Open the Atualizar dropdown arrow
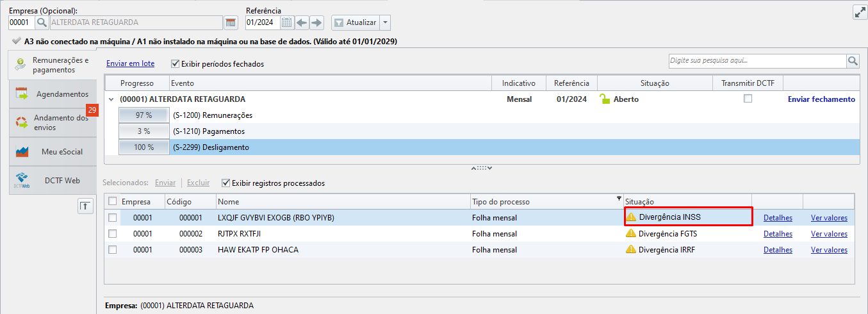The height and width of the screenshot is (314, 868). 385,22
